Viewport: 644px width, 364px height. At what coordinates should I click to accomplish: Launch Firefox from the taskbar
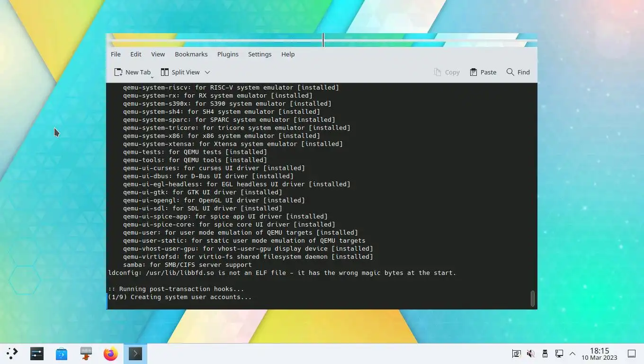(x=111, y=353)
